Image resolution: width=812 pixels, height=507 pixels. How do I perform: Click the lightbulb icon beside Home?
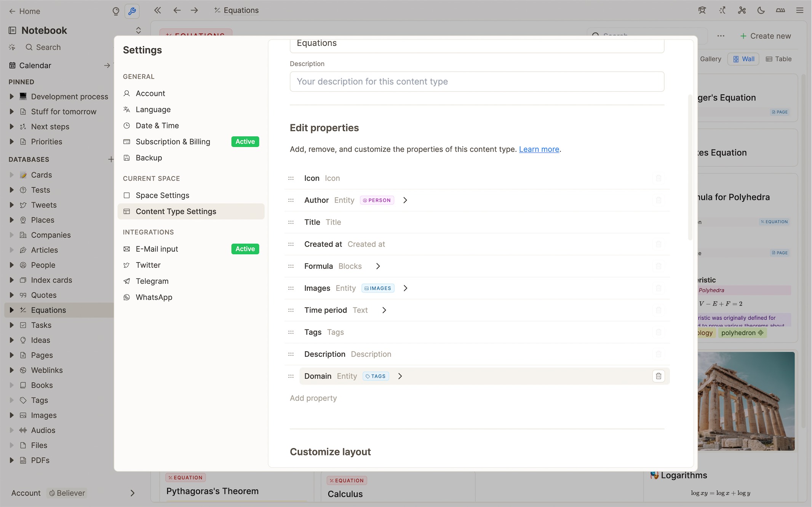click(x=116, y=11)
